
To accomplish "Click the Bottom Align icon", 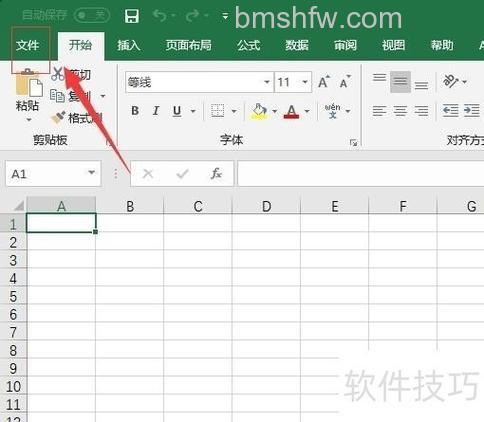I will tap(421, 85).
